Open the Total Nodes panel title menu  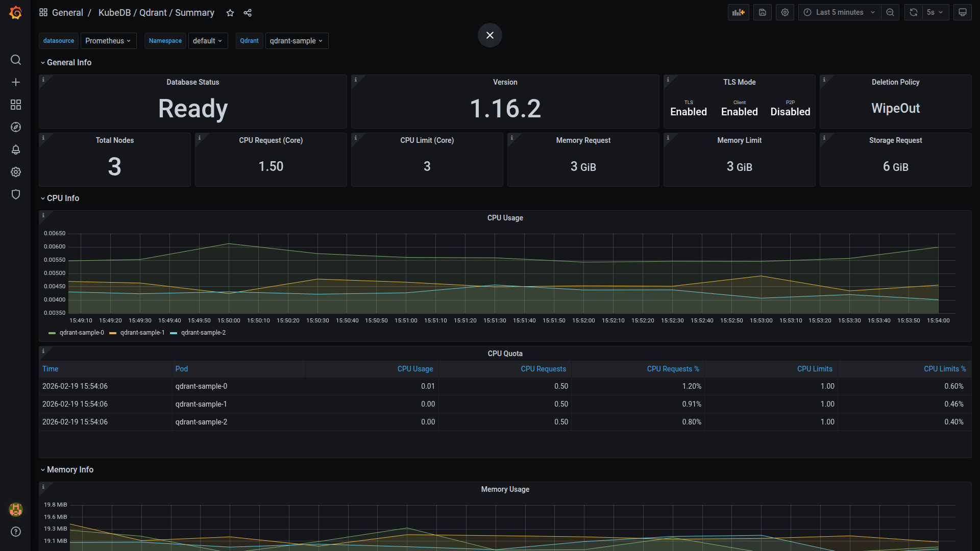[114, 140]
